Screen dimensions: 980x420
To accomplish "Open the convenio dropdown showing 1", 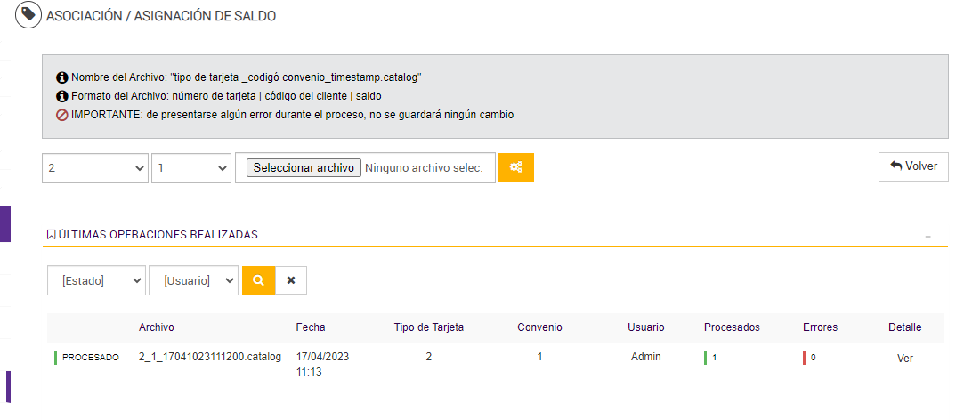I will coord(191,167).
